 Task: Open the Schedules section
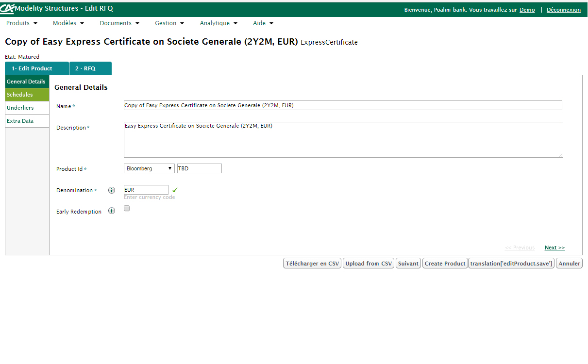point(27,95)
